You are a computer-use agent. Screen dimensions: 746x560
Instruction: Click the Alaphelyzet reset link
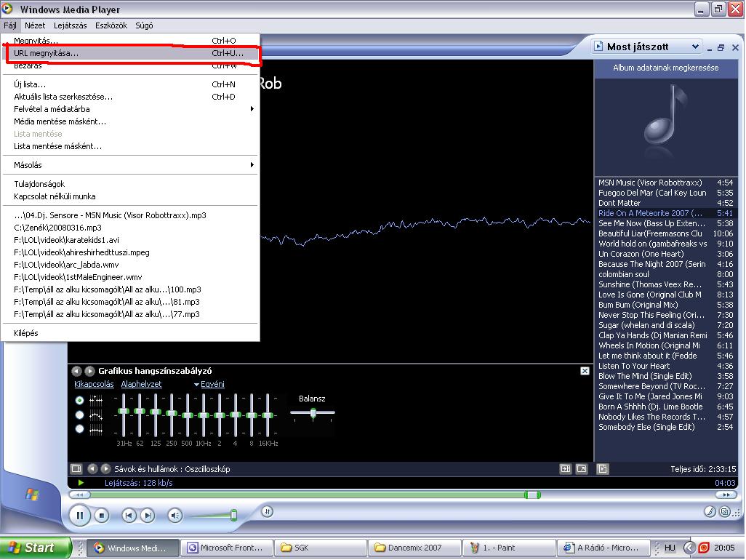coord(141,384)
